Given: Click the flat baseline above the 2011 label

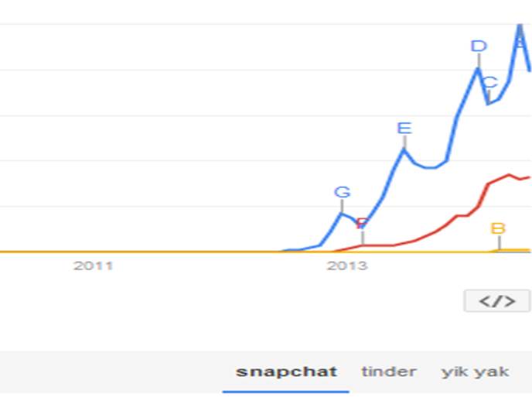Looking at the screenshot, I should click(x=93, y=252).
